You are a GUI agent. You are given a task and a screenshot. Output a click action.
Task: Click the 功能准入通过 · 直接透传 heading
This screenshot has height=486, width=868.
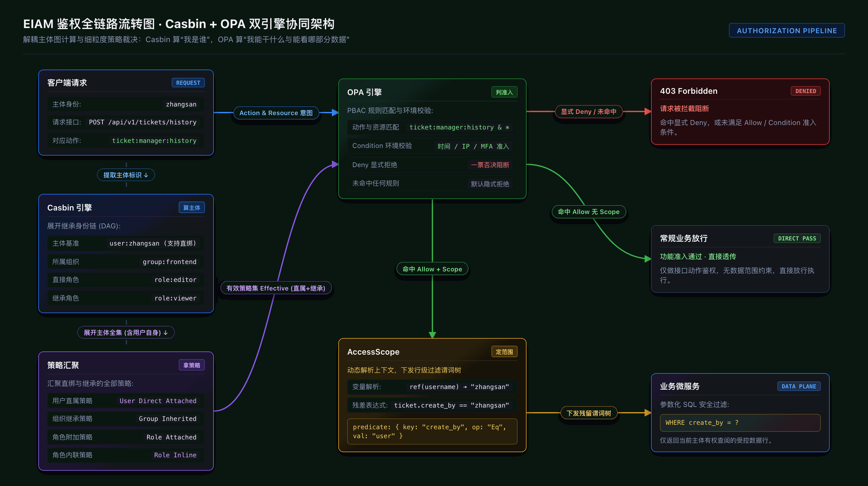point(698,256)
